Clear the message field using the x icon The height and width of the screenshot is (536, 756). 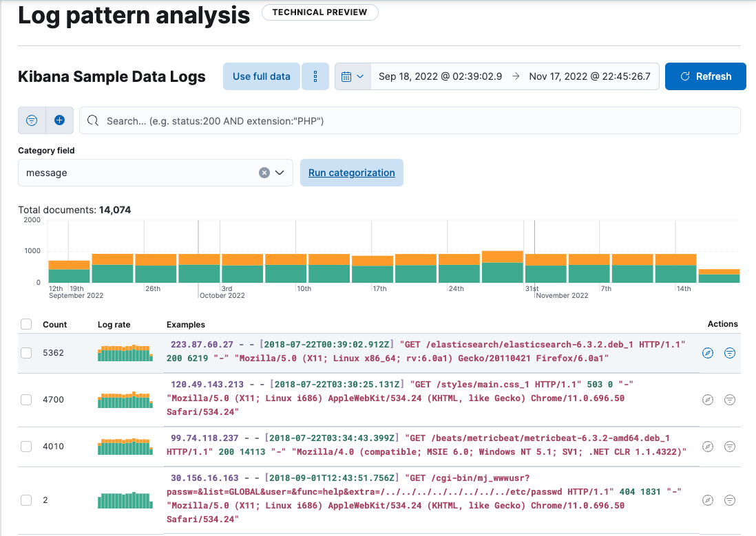264,173
